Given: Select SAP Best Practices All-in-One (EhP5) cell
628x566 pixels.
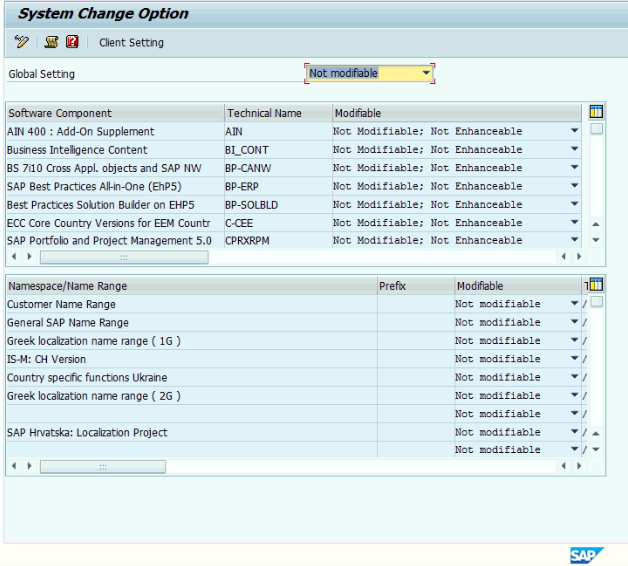Looking at the screenshot, I should tap(115, 186).
